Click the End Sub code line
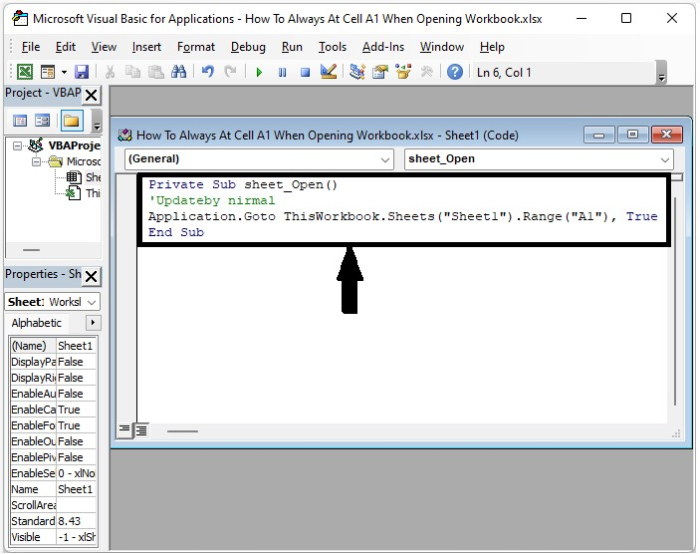 click(176, 232)
